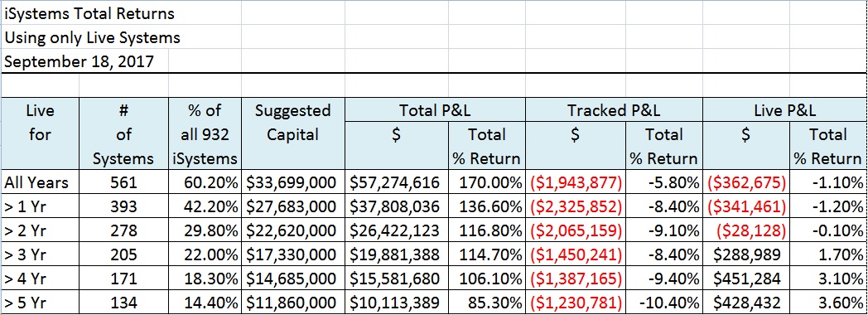Image resolution: width=868 pixels, height=315 pixels.
Task: Select the $11,860,000 suggested capital cell
Action: click(293, 303)
